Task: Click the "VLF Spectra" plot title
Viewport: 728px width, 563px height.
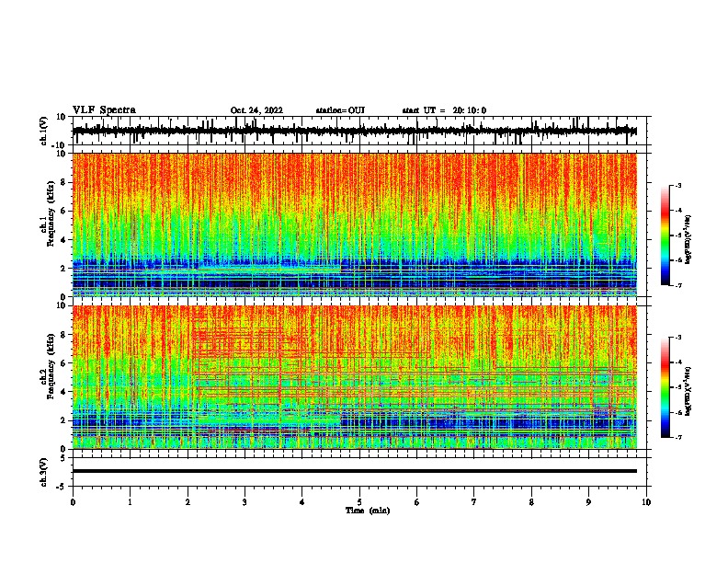Action: tap(104, 110)
